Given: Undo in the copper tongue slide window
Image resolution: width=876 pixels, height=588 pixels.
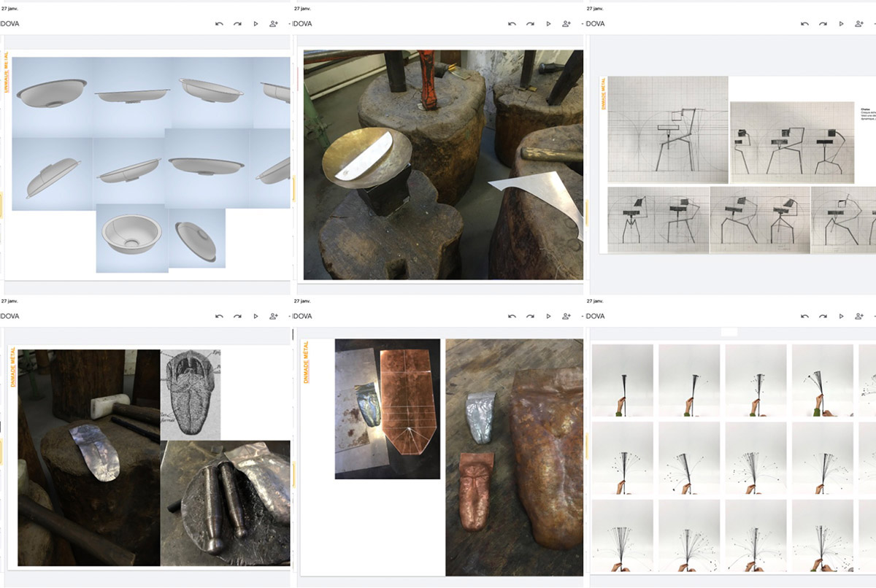Looking at the screenshot, I should 511,316.
